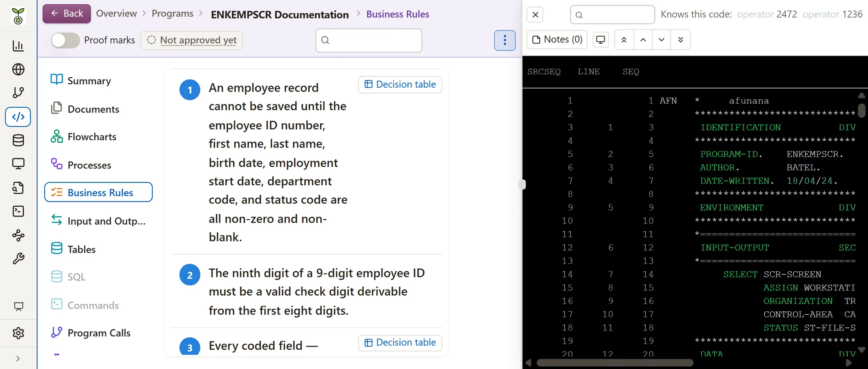
Task: Click the Back button
Action: point(67,14)
